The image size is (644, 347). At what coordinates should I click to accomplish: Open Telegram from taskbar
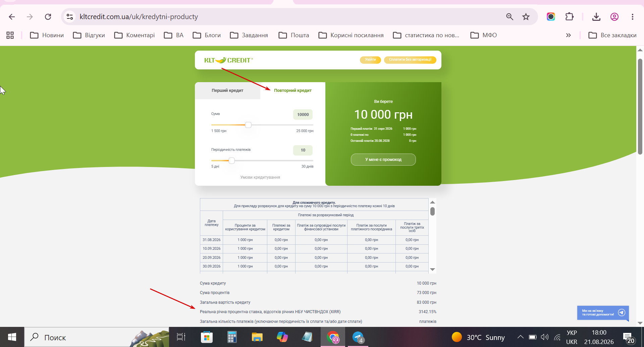point(358,337)
